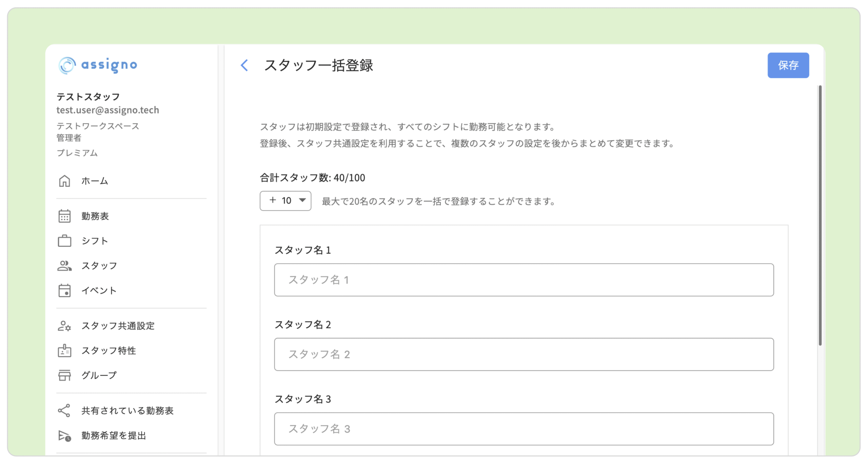
Task: Click the Home house icon in sidebar
Action: coord(64,181)
